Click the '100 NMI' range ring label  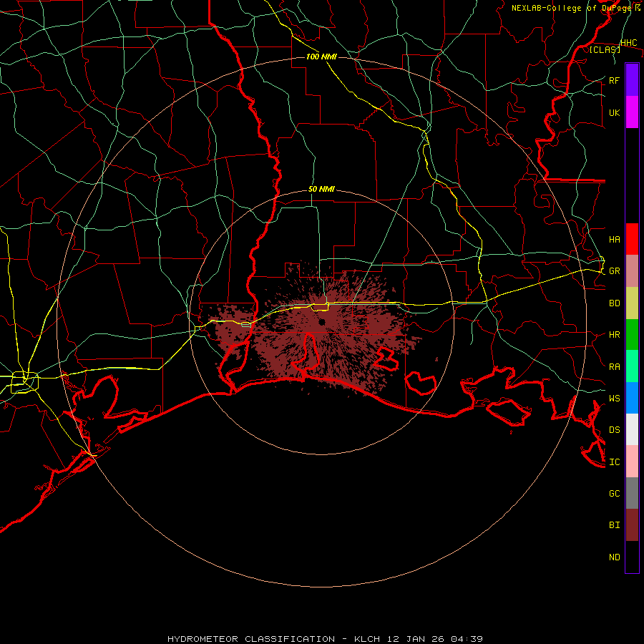click(x=321, y=57)
